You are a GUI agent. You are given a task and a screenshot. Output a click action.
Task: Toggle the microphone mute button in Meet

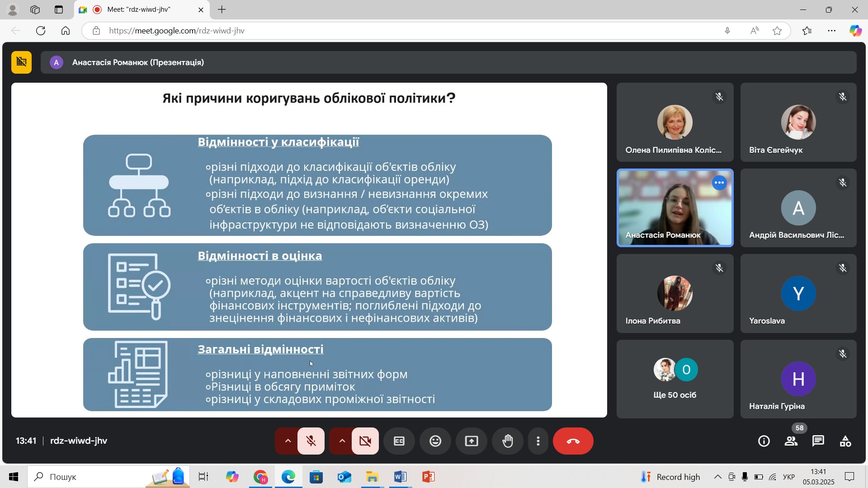click(311, 441)
